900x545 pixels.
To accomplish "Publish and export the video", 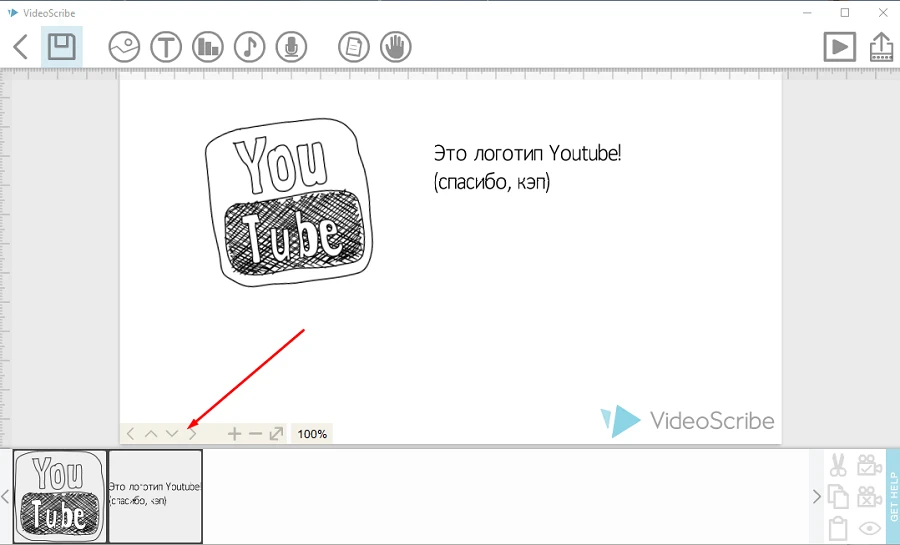I will coord(882,46).
